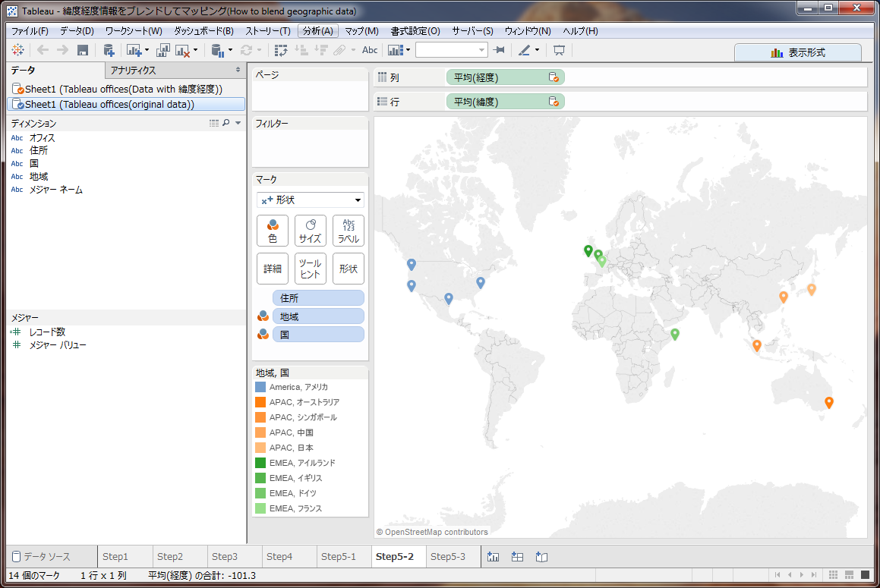This screenshot has width=880, height=588.
Task: Click the refresh run update icon
Action: 246,51
